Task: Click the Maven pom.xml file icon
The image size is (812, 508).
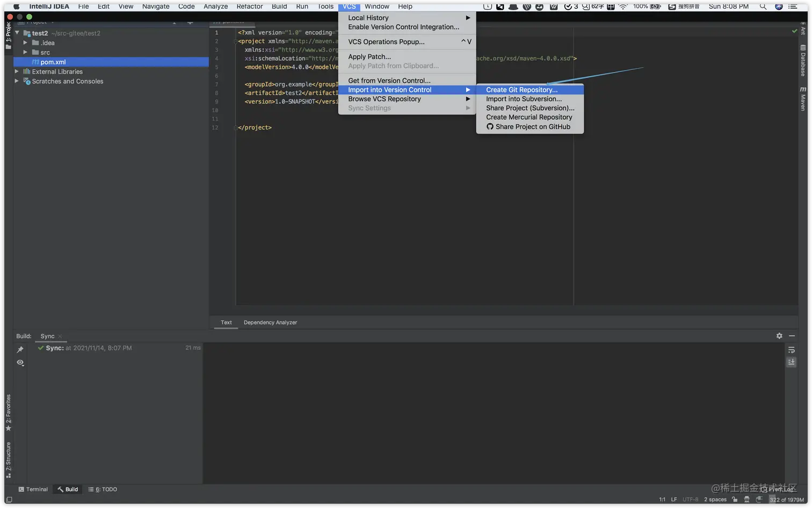Action: [x=35, y=62]
